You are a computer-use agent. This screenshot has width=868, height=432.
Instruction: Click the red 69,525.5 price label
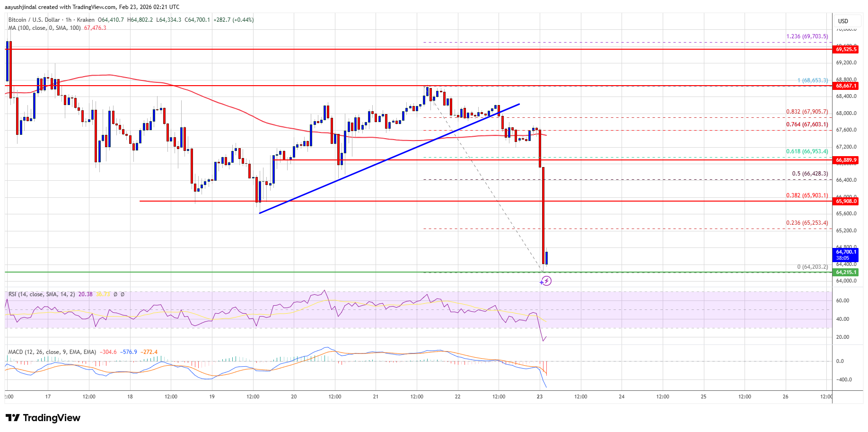[x=846, y=49]
